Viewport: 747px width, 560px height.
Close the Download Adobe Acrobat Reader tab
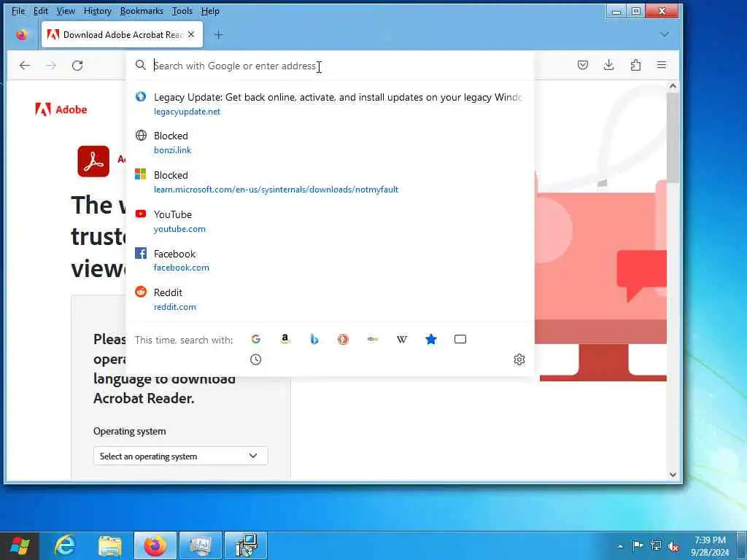[191, 34]
